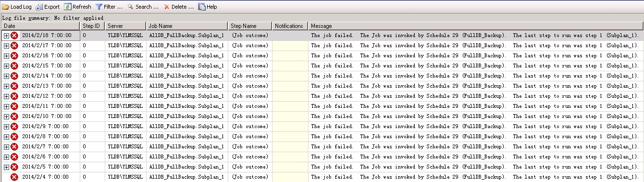Expand the 2014/2/10 7:00:00 log entry
The image size is (644, 182).
pyautogui.click(x=6, y=117)
